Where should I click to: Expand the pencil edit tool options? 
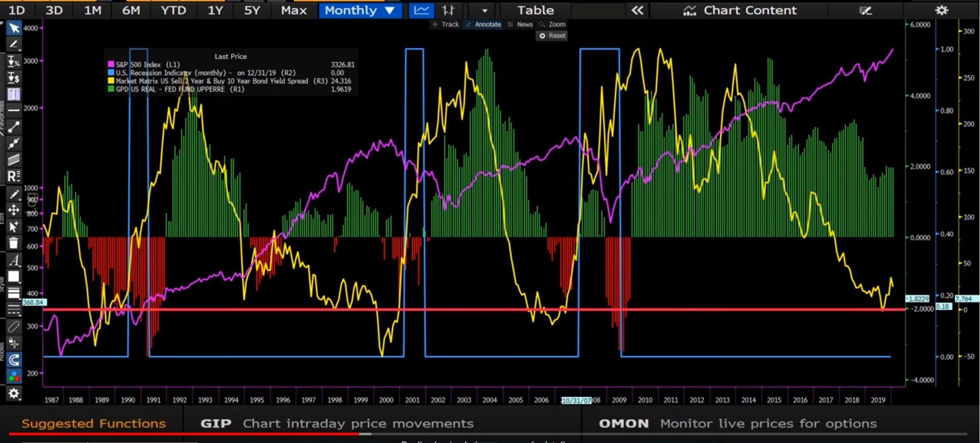(14, 194)
